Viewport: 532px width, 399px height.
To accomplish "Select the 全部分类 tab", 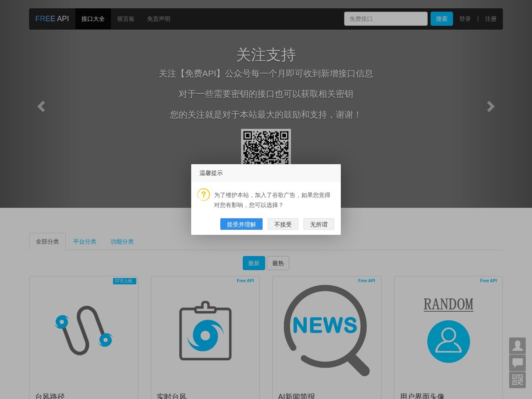I will [x=47, y=241].
